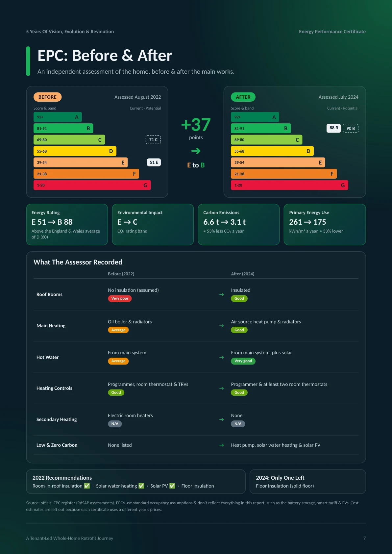Click the yellow 55-68 D bar in After chart
392x554 pixels.
tap(272, 151)
